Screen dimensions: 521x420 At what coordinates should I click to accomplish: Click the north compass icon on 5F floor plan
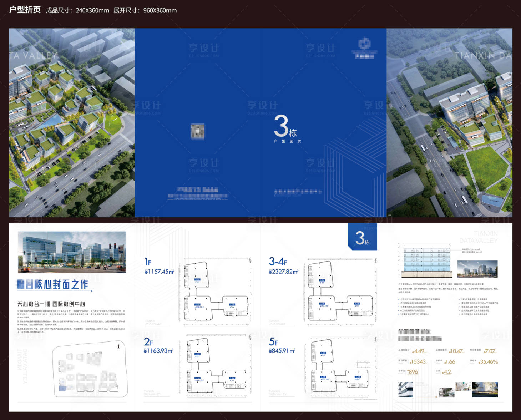pos(375,340)
